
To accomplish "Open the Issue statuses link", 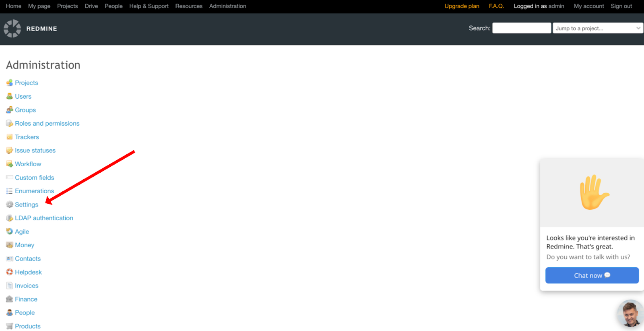I will [35, 150].
